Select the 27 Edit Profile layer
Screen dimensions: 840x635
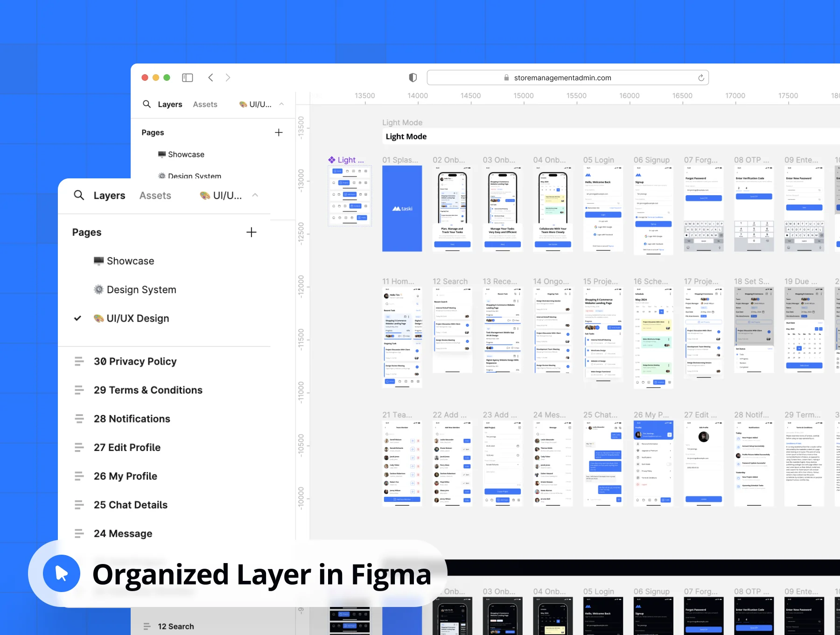tap(127, 447)
